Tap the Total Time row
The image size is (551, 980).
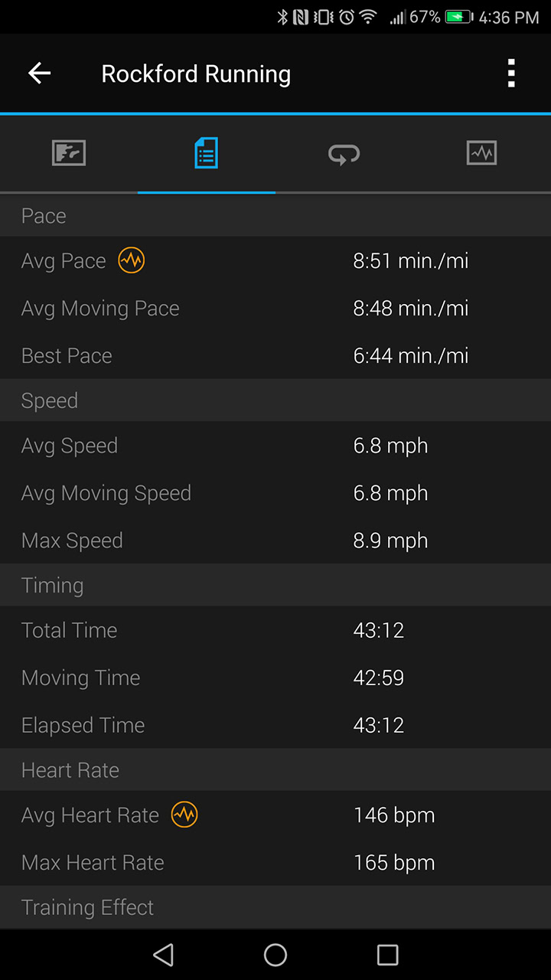pos(275,630)
